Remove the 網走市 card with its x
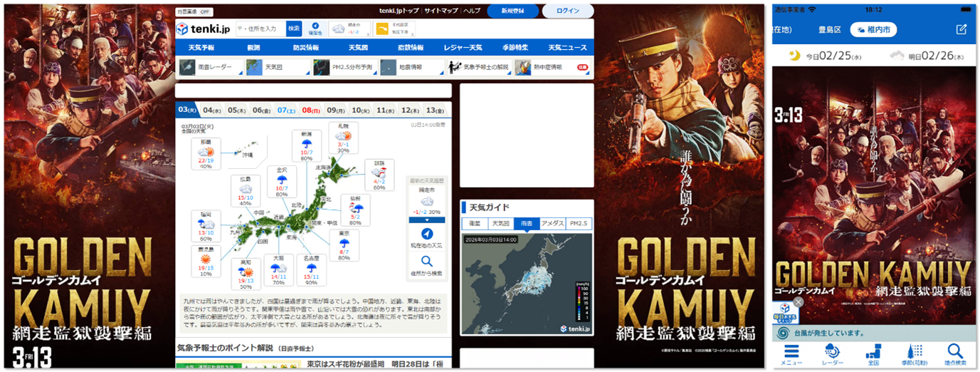This screenshot has height=372, width=980. [x=367, y=33]
